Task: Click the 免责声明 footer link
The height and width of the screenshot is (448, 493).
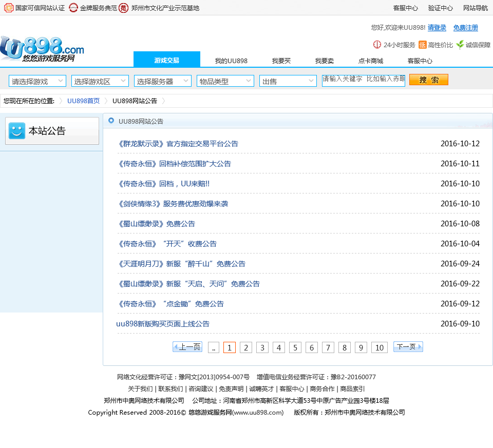Action: click(231, 389)
